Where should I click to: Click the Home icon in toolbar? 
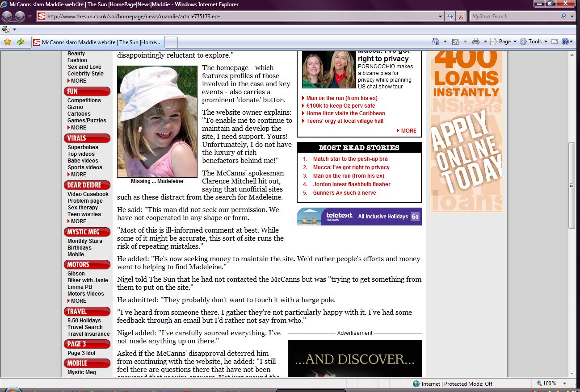436,42
